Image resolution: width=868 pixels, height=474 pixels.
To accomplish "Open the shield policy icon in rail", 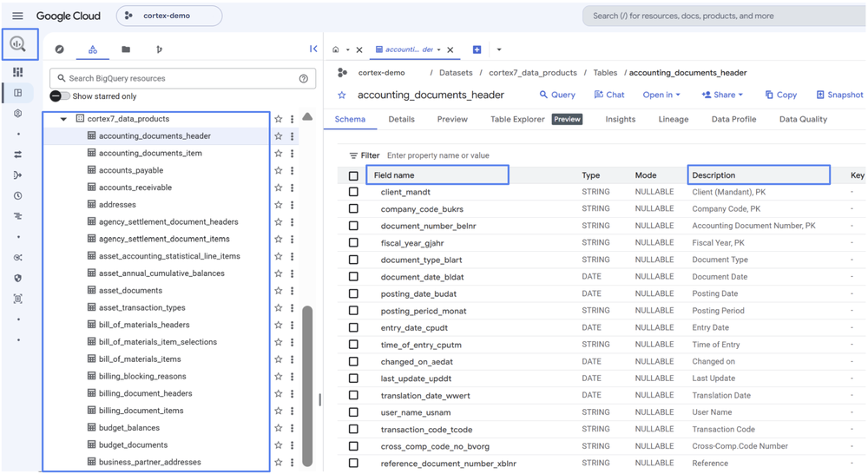I will (x=18, y=278).
